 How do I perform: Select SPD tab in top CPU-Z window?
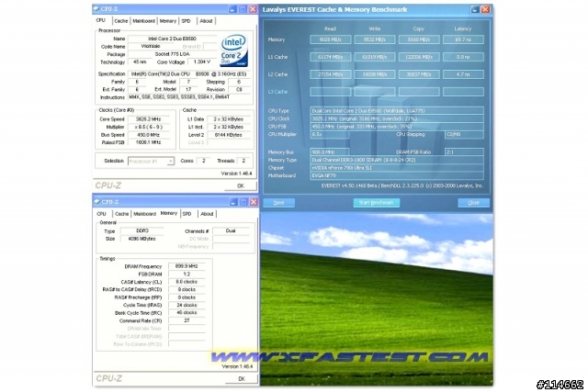186,21
